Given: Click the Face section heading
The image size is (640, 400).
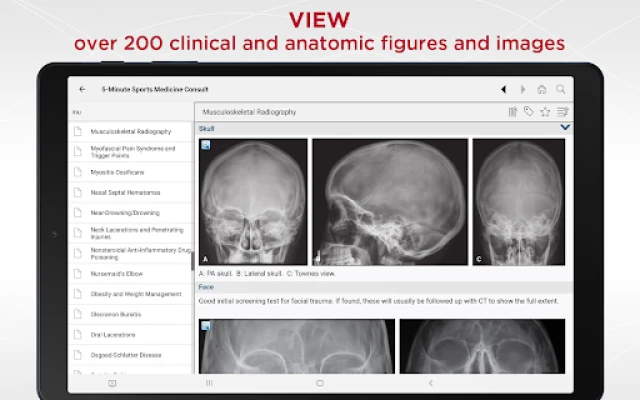Looking at the screenshot, I should [x=206, y=287].
